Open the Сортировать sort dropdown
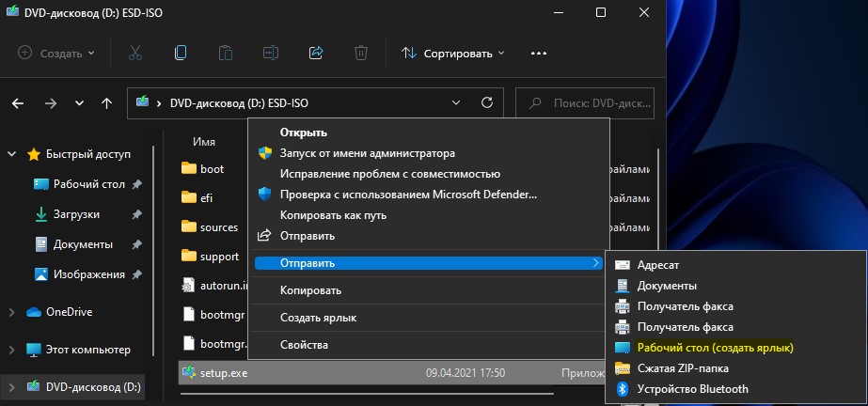The height and width of the screenshot is (406, 868). pos(453,54)
